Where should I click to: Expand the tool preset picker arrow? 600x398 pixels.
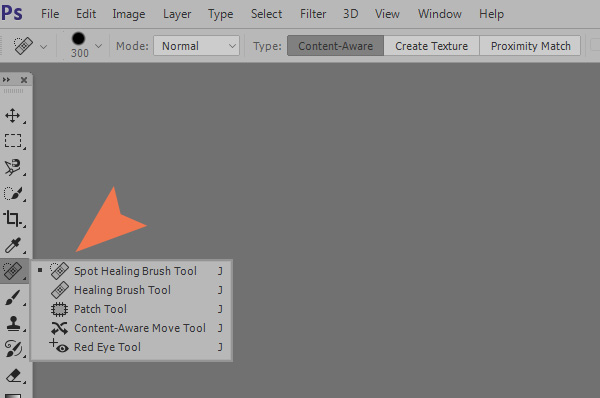[44, 47]
